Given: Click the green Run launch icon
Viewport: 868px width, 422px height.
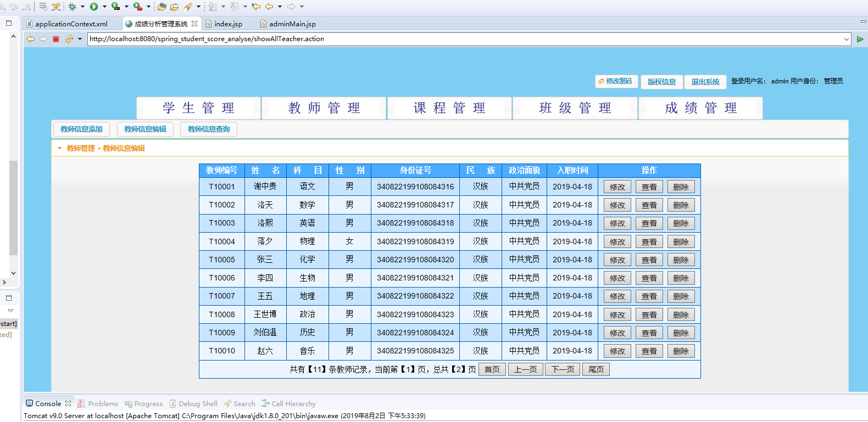Looking at the screenshot, I should (94, 7).
